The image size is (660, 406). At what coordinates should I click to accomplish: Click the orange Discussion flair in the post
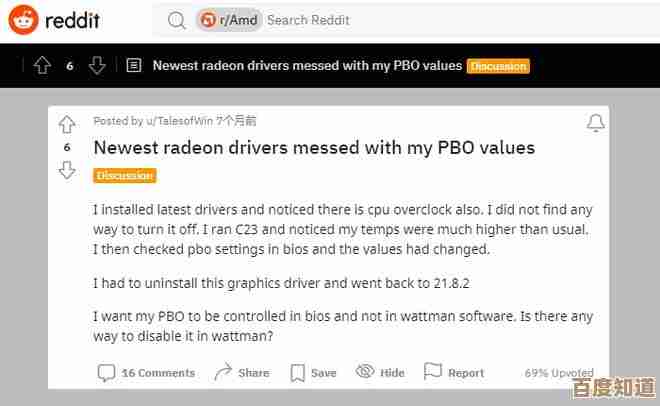coord(125,176)
